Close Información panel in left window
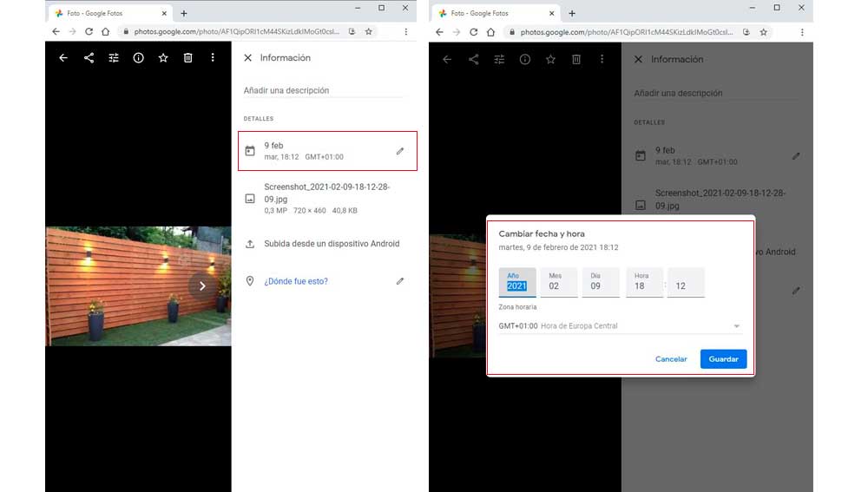This screenshot has height=492, width=868. pos(247,57)
